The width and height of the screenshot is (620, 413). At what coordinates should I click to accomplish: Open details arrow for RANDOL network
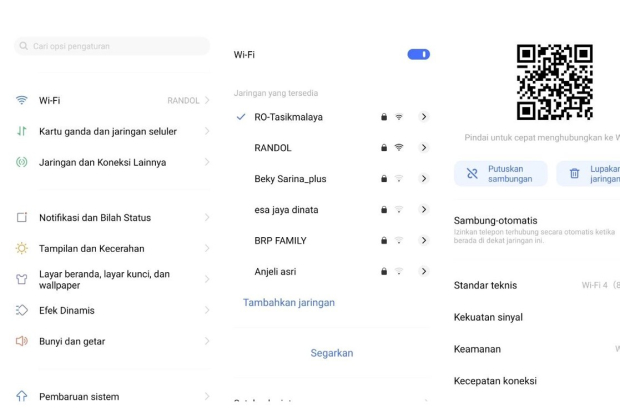424,148
